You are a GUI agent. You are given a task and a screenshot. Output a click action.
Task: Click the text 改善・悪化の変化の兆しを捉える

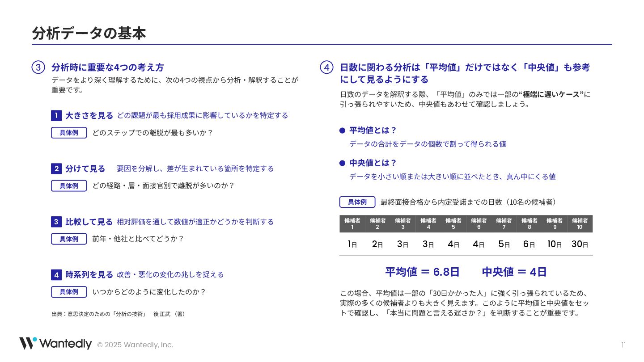click(x=170, y=275)
